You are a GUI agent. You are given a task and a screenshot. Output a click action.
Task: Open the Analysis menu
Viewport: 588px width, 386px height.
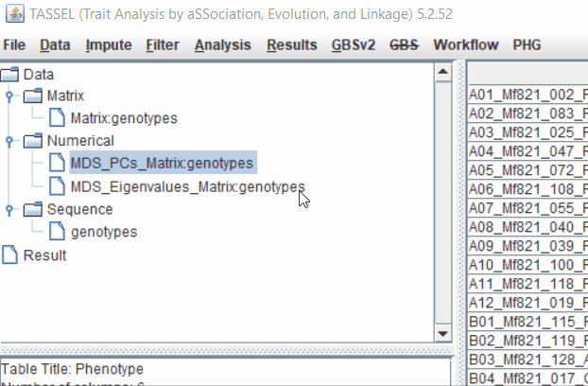tap(223, 45)
